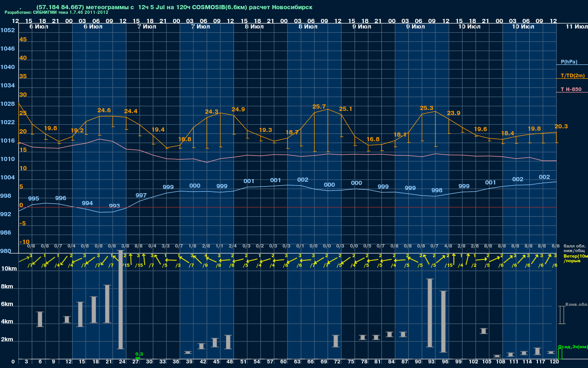
Task: Click the 23.9 temperature value
Action: [x=453, y=113]
